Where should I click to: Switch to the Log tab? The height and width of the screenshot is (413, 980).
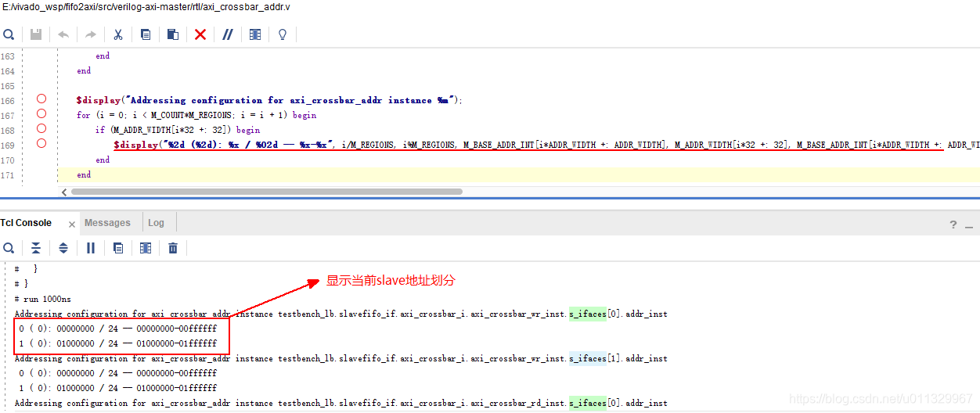tap(156, 223)
